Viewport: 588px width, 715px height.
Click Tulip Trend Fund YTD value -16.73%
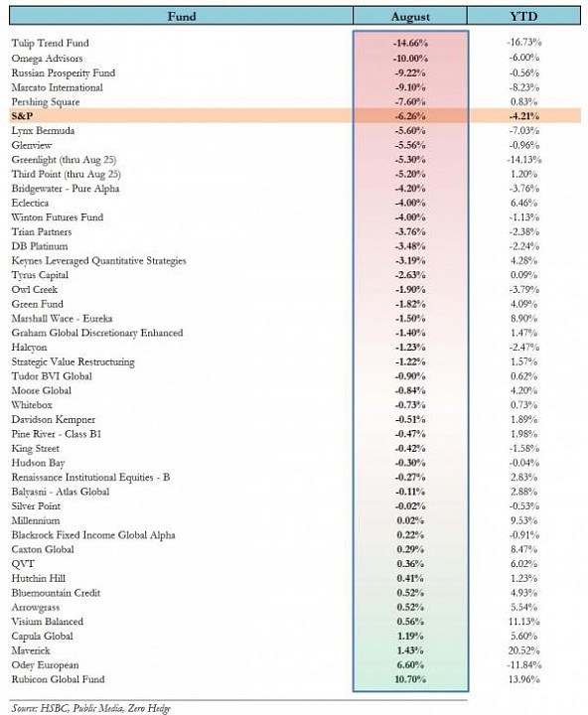(x=523, y=43)
